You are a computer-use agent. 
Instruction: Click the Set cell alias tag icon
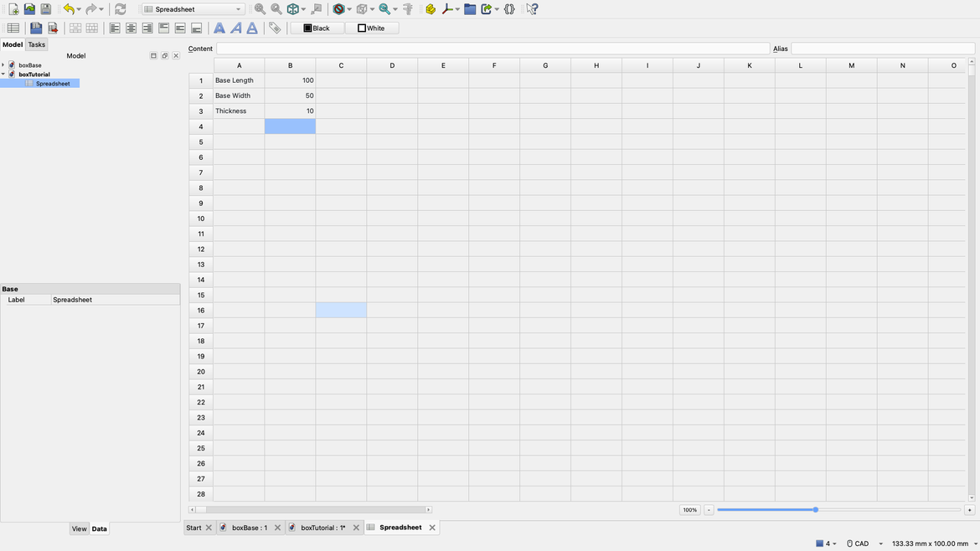click(275, 27)
